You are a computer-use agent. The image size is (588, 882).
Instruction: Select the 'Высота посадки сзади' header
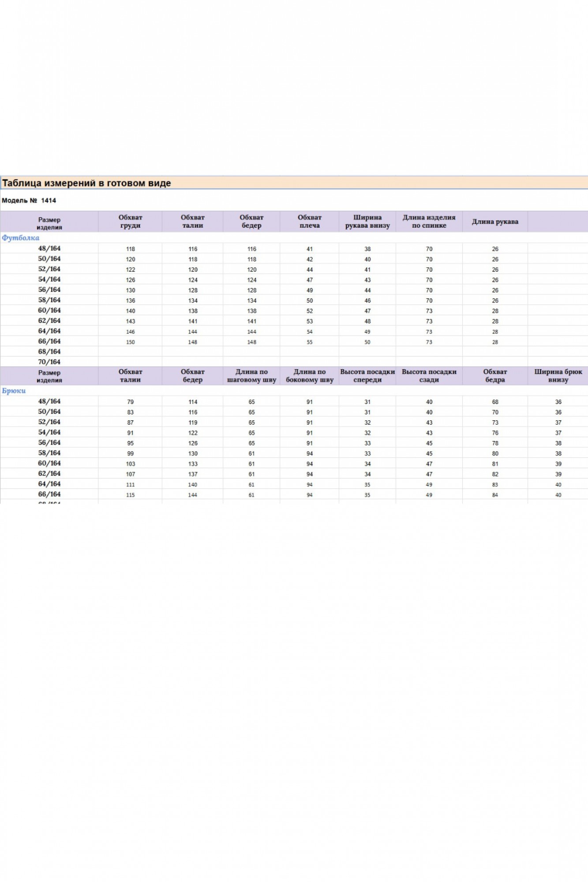click(429, 376)
